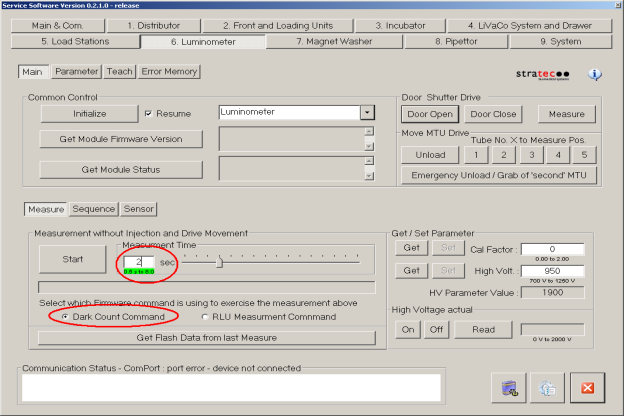Open the gear settings document icon
The height and width of the screenshot is (416, 624).
pos(548,387)
